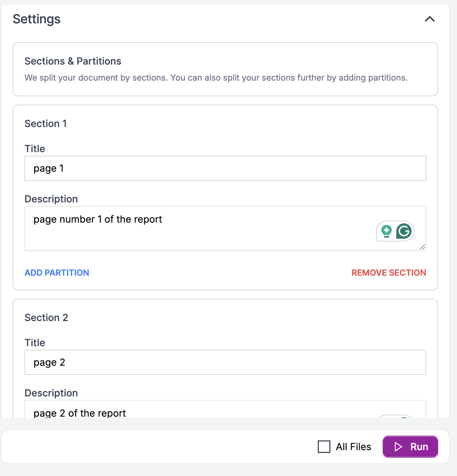The height and width of the screenshot is (476, 457).
Task: Click the Settings heading
Action: (36, 19)
